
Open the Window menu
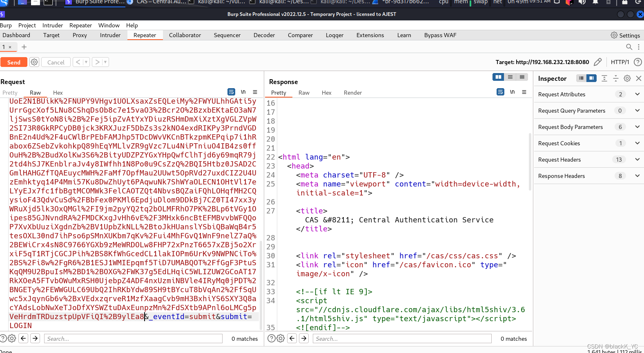(x=109, y=25)
